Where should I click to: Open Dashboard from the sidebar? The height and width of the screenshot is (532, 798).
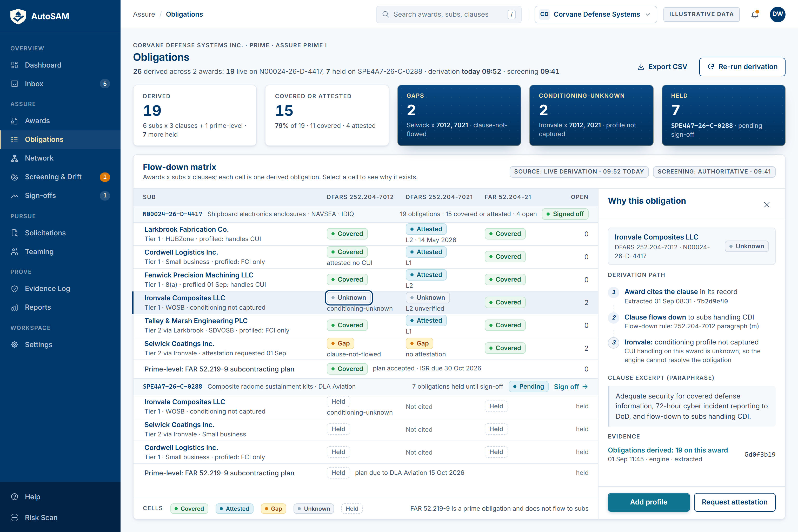[x=60, y=65]
